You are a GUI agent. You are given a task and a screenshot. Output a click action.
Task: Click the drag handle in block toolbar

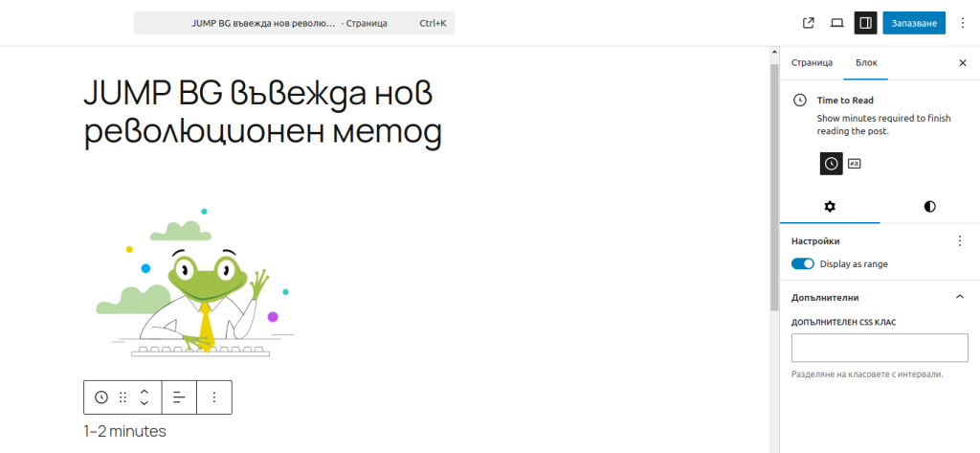122,396
